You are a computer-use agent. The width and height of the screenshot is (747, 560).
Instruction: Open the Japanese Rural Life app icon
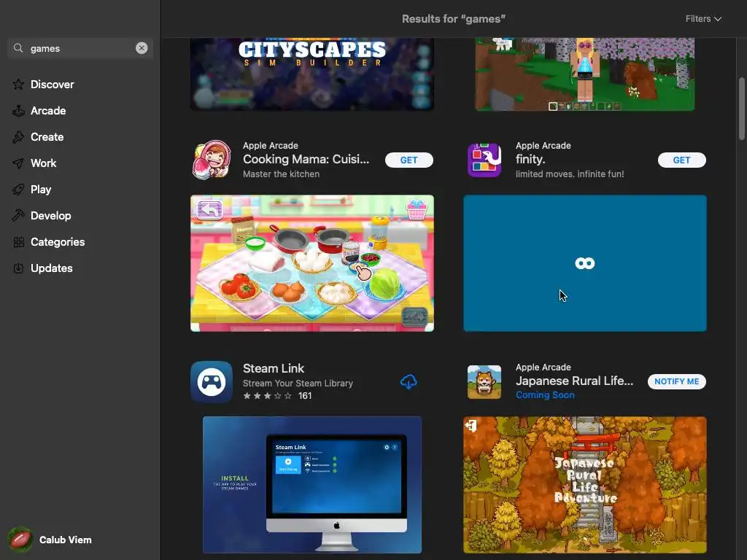pos(484,382)
